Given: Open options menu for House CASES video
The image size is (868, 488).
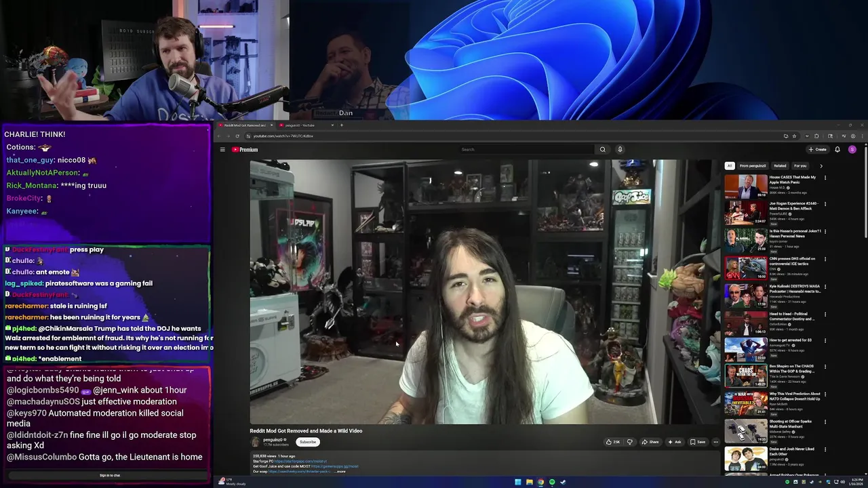Looking at the screenshot, I should [825, 178].
